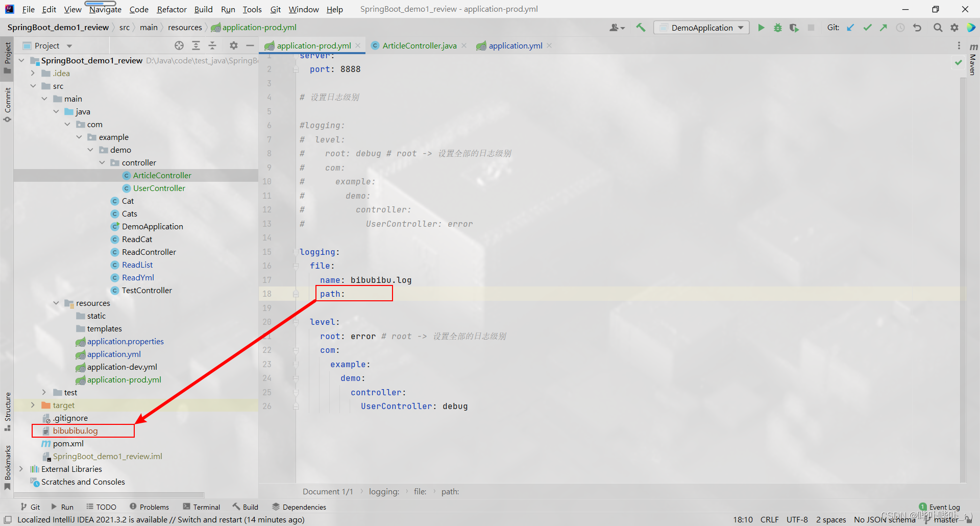Open the Maven tool window
Image resolution: width=980 pixels, height=526 pixels.
[x=973, y=59]
